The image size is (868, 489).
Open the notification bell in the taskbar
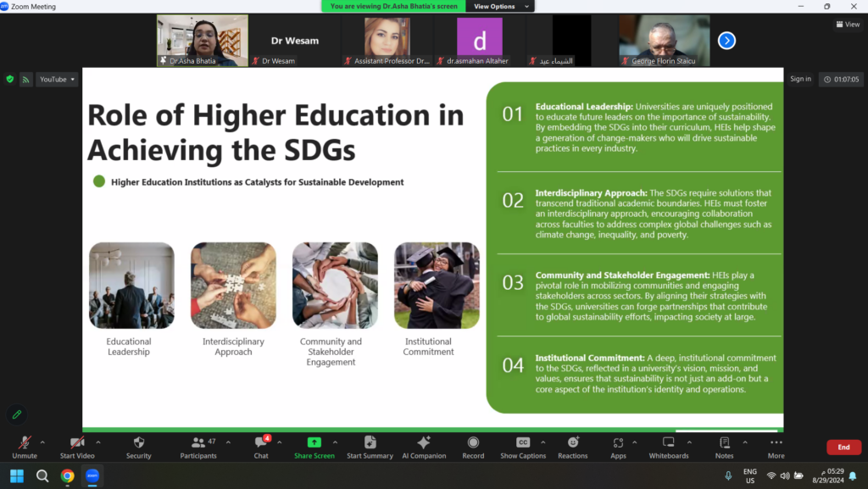pos(853,475)
